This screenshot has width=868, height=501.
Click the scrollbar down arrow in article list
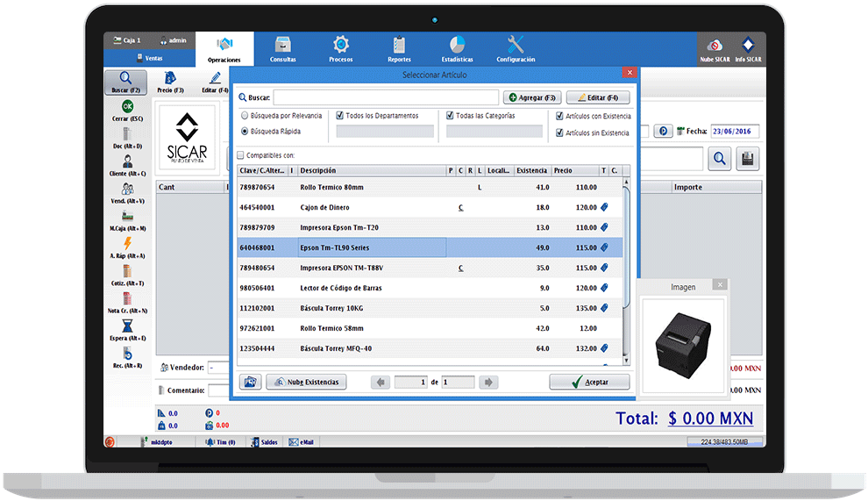coord(626,361)
